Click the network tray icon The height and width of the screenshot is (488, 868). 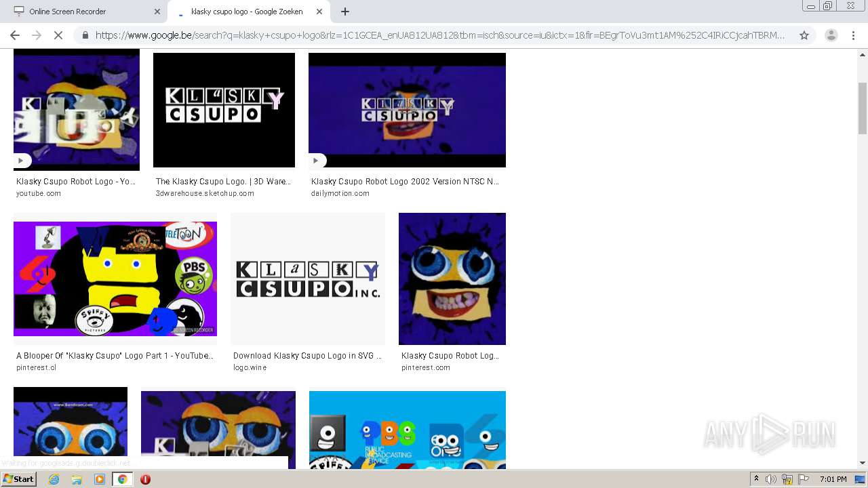(x=787, y=479)
